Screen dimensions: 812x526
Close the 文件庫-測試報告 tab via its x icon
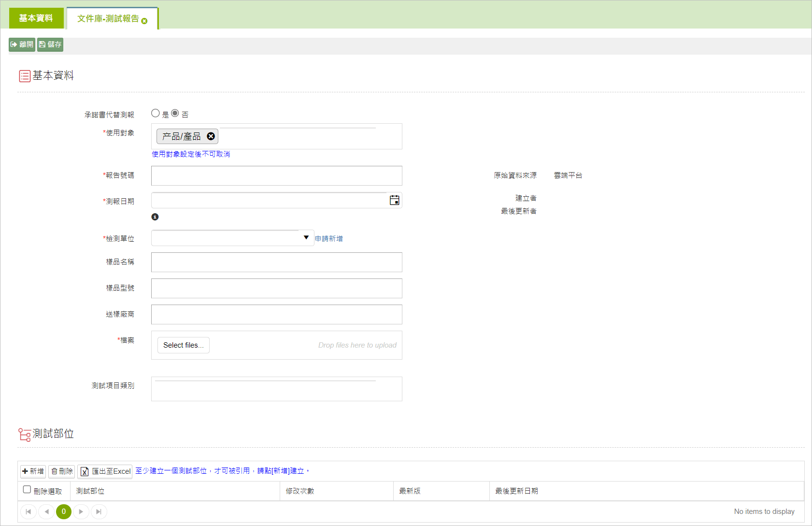click(144, 21)
